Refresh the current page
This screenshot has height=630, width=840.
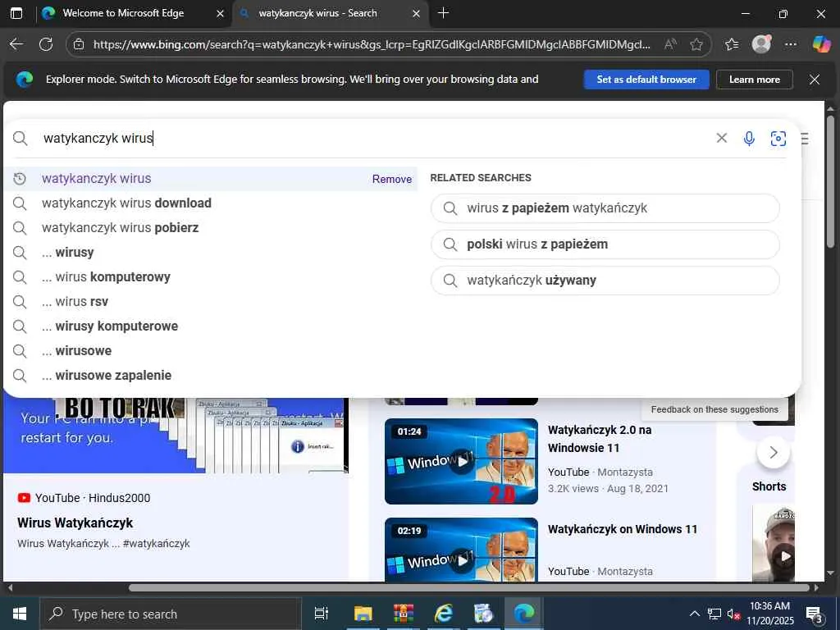click(x=46, y=44)
